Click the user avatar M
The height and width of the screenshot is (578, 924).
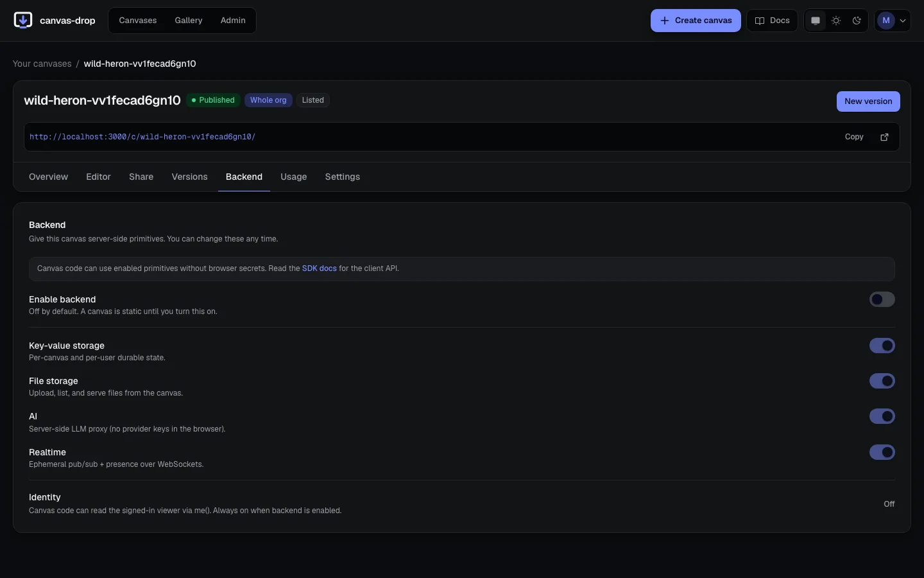pos(886,21)
